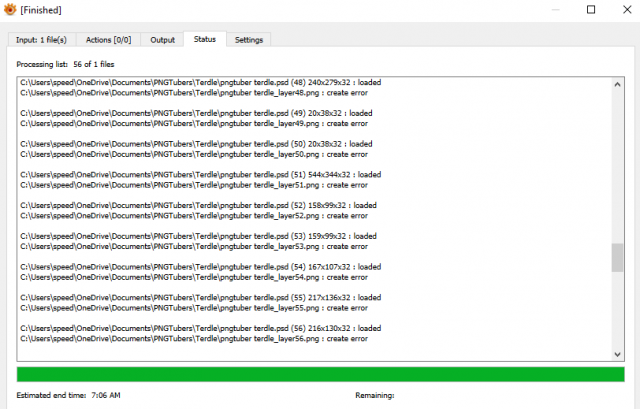Click the XnConvert app icon in title bar
The height and width of the screenshot is (409, 640).
tap(10, 9)
